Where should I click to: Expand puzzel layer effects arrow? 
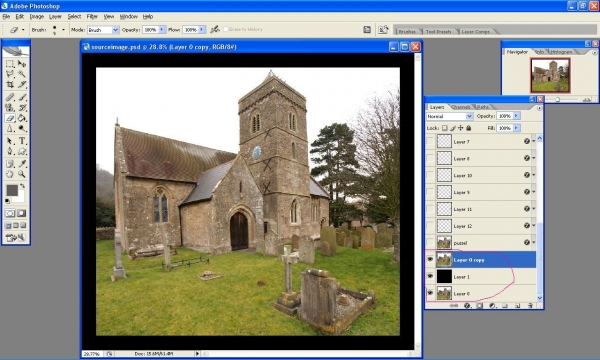(533, 243)
